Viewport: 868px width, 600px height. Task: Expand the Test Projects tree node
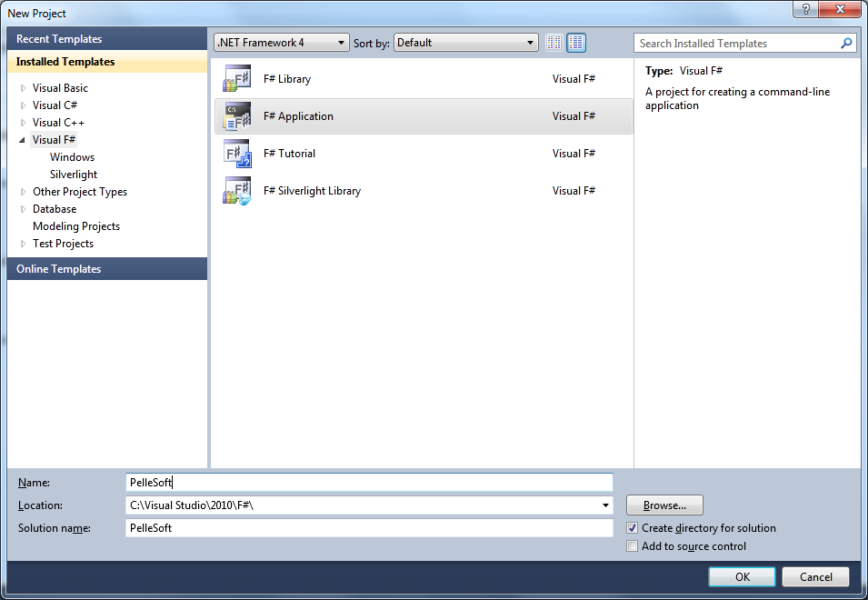click(23, 244)
